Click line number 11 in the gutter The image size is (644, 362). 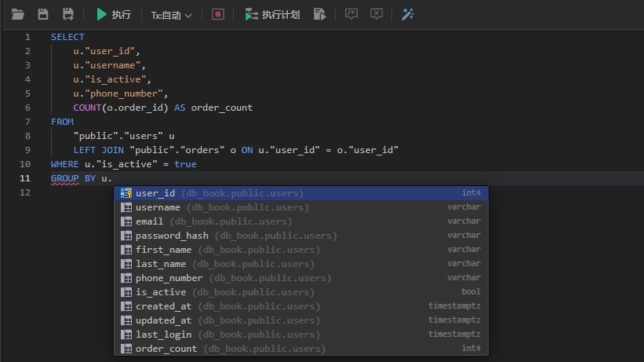coord(25,178)
